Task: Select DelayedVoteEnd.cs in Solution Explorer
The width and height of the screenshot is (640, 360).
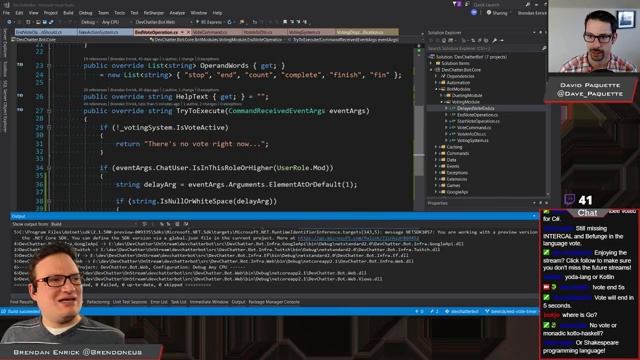Action: [476, 109]
